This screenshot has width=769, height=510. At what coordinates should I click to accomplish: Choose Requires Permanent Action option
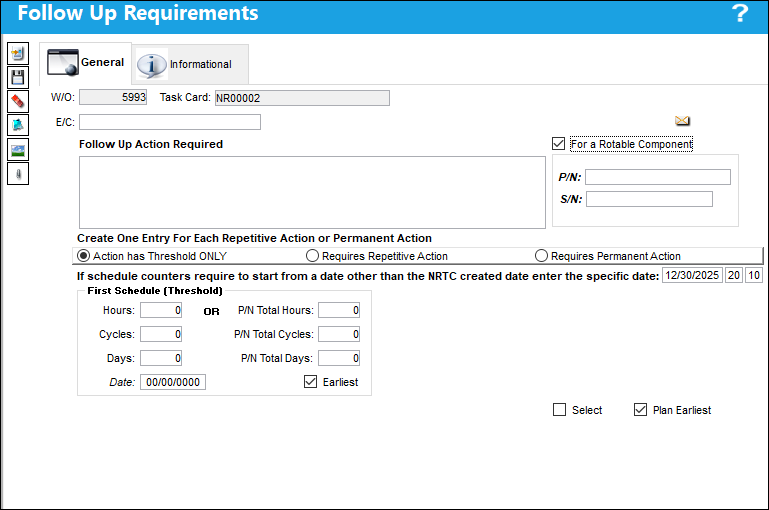pos(541,256)
